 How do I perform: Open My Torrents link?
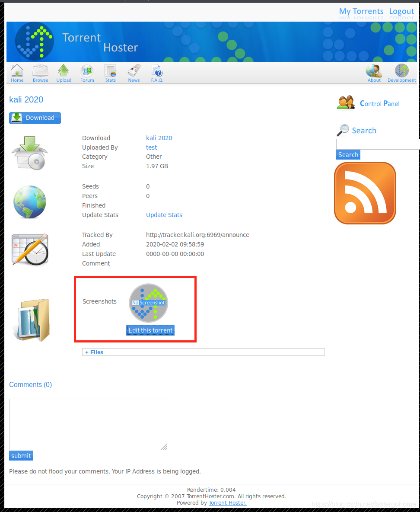361,11
